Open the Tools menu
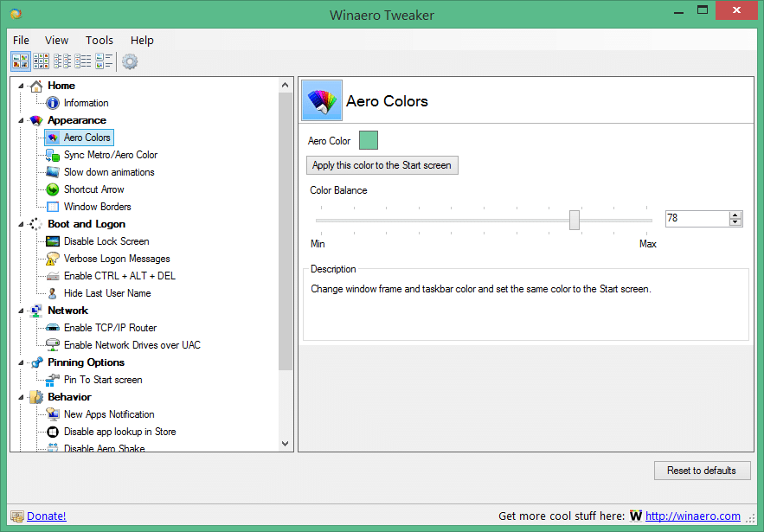This screenshot has width=764, height=532. [100, 41]
